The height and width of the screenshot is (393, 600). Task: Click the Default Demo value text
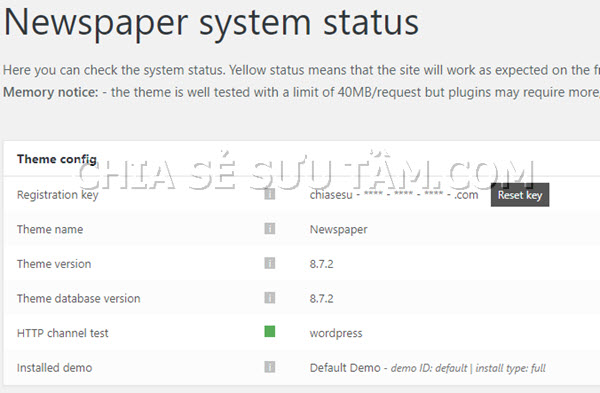pyautogui.click(x=427, y=368)
